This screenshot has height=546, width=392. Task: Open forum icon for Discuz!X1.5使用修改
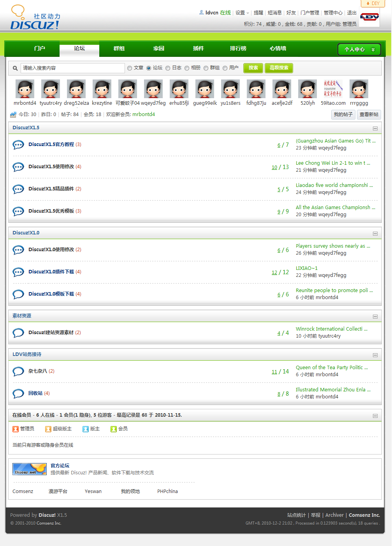pos(18,167)
